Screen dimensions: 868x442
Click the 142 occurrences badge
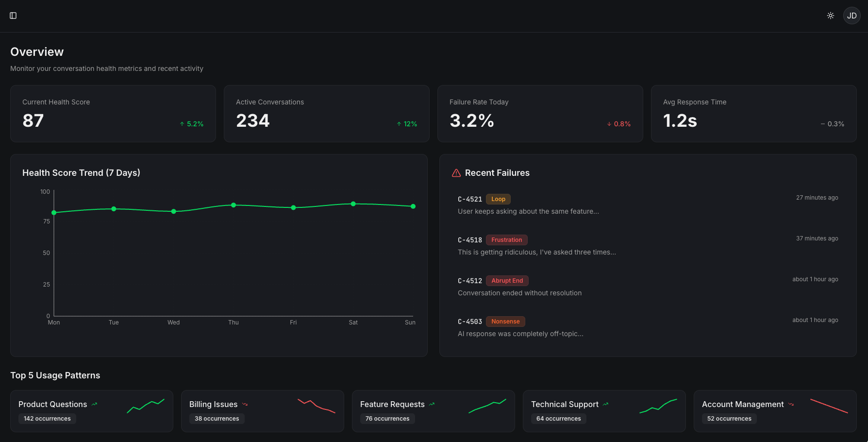coord(47,419)
